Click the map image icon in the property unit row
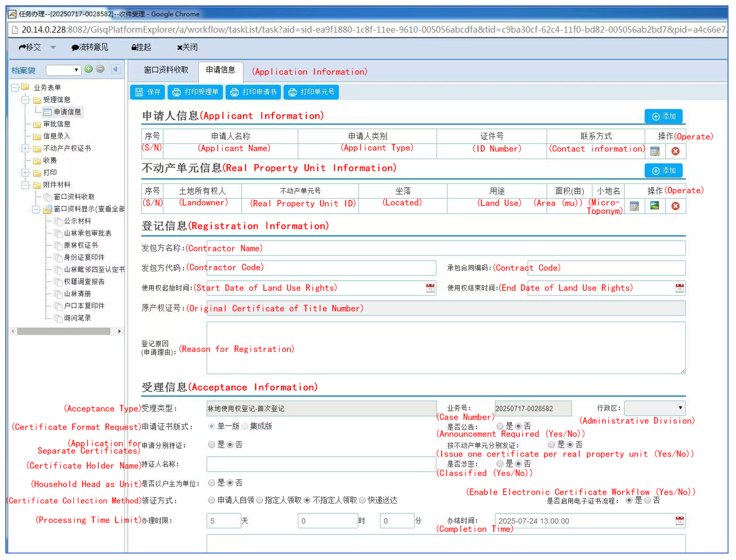736x560 pixels. click(655, 206)
